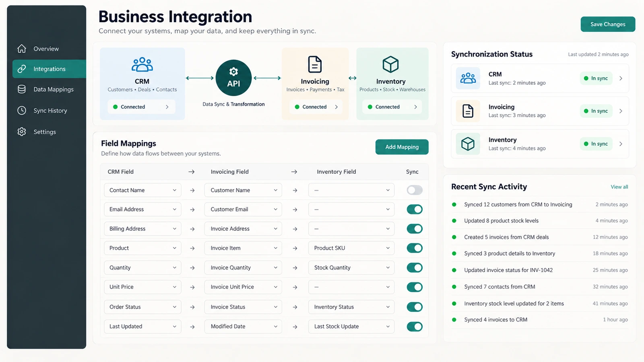Click the double arrow between API and Invoicing
Screen dimensions: 644x362
coord(267,78)
